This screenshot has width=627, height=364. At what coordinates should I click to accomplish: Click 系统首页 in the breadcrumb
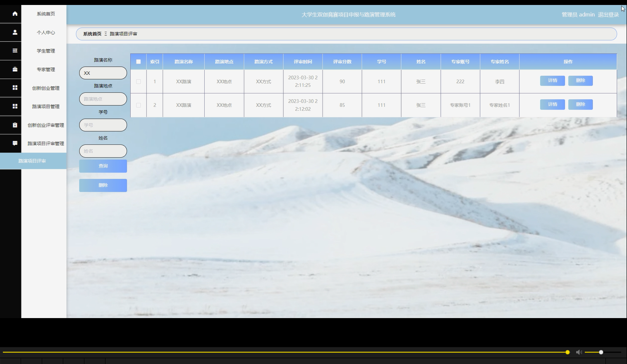click(92, 34)
